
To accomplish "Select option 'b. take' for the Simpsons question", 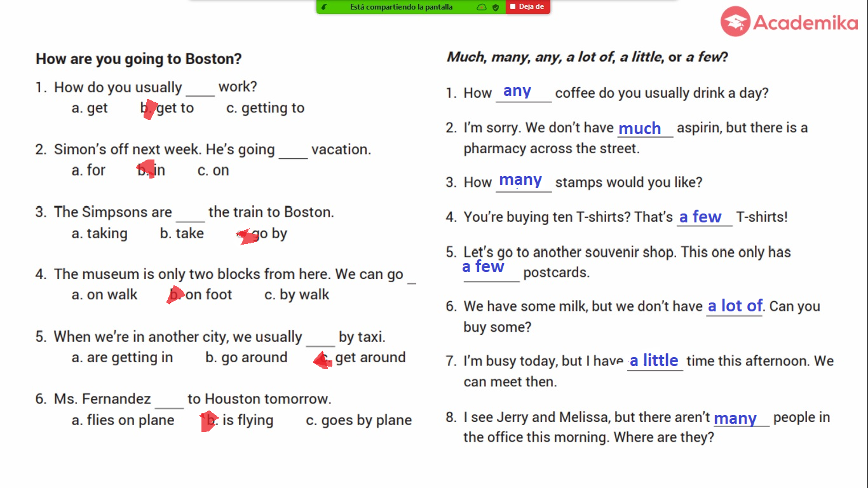I will pyautogui.click(x=182, y=233).
